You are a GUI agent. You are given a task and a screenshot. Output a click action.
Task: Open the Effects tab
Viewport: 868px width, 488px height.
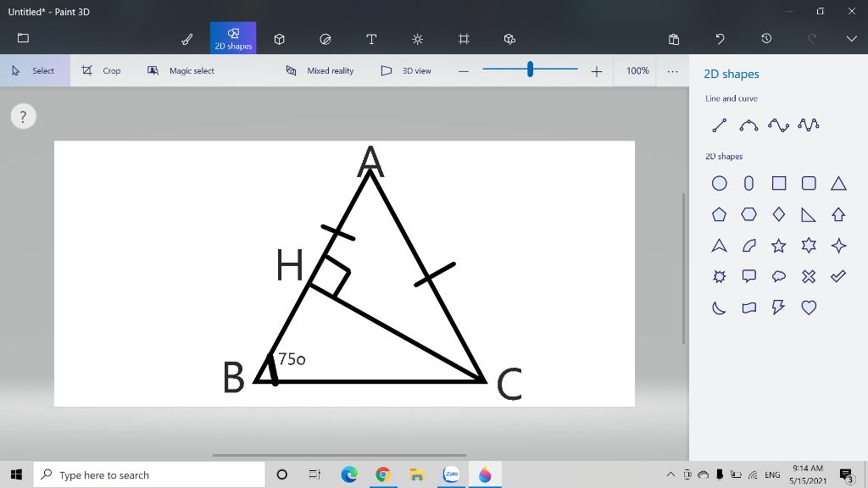tap(417, 39)
